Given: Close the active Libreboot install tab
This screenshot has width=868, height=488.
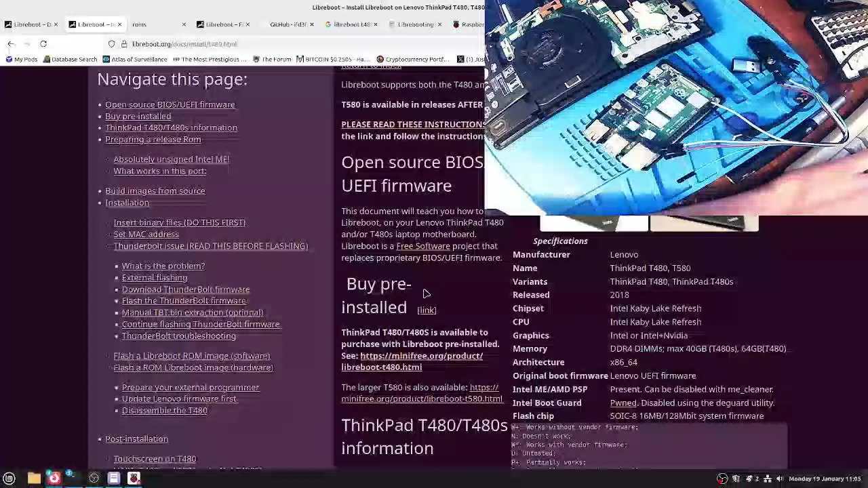Looking at the screenshot, I should [119, 24].
